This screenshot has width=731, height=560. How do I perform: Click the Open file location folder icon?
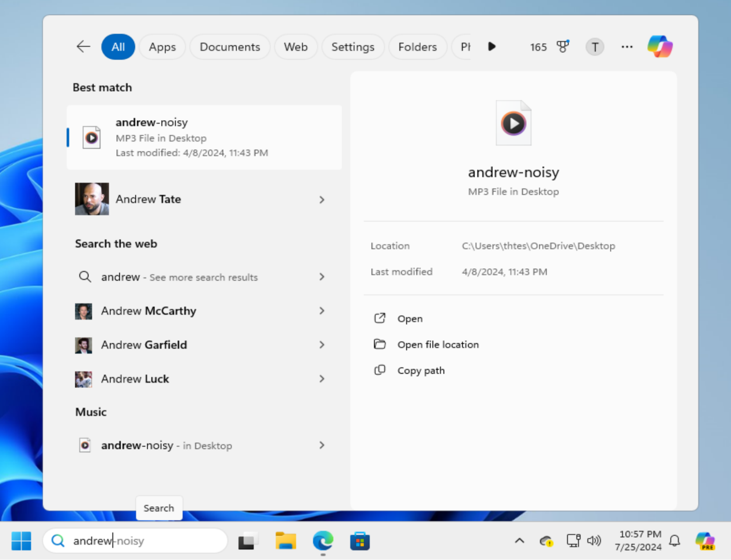click(x=380, y=344)
